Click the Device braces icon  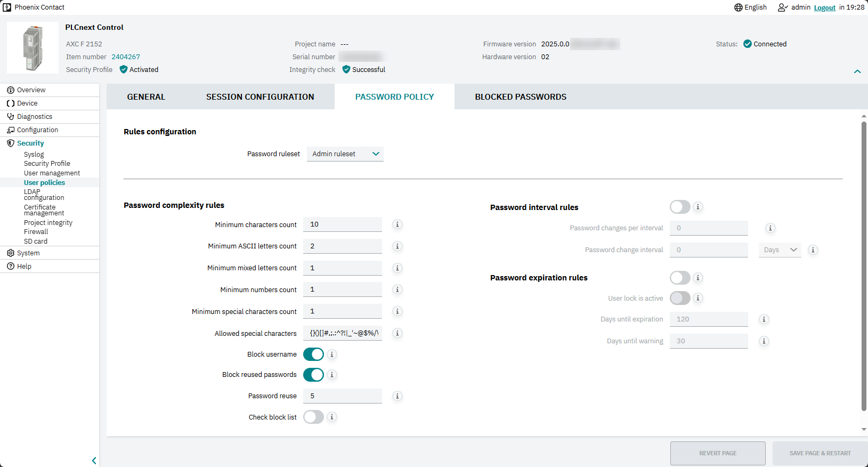point(11,103)
